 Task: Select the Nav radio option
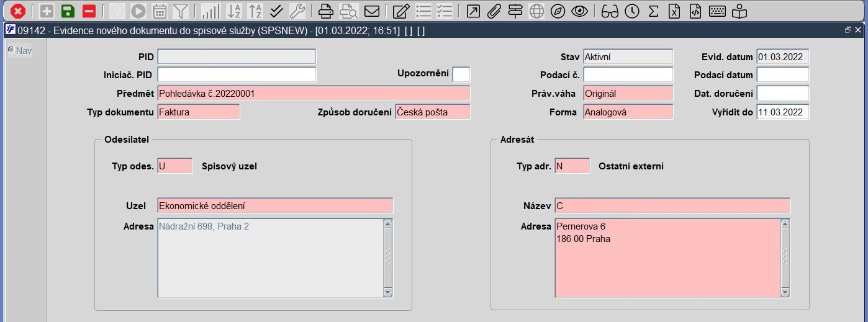(11, 50)
